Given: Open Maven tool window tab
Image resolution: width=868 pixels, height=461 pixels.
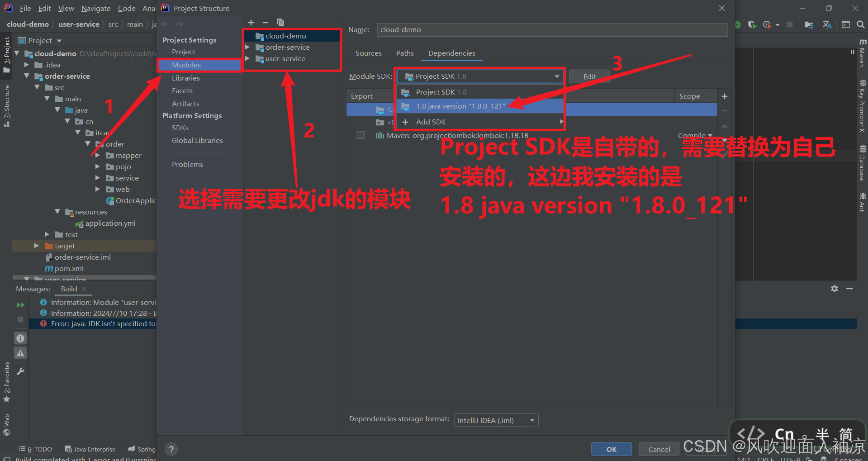Looking at the screenshot, I should [x=863, y=53].
